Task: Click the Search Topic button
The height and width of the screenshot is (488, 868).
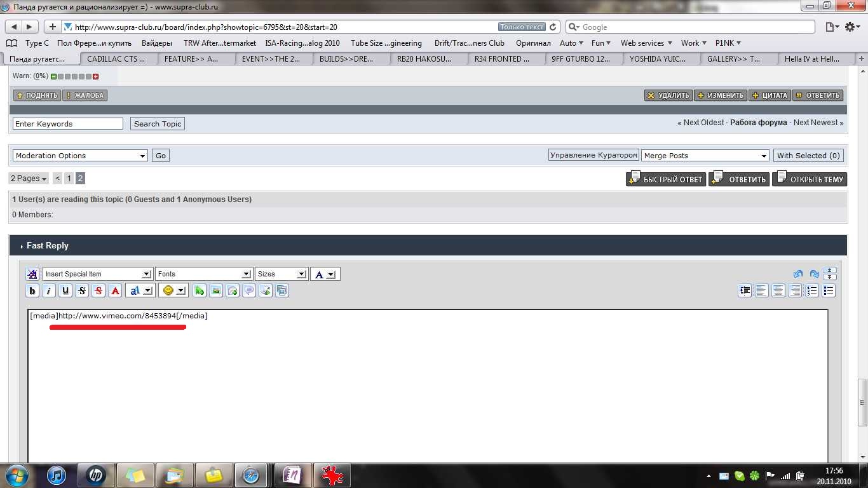Action: 158,124
